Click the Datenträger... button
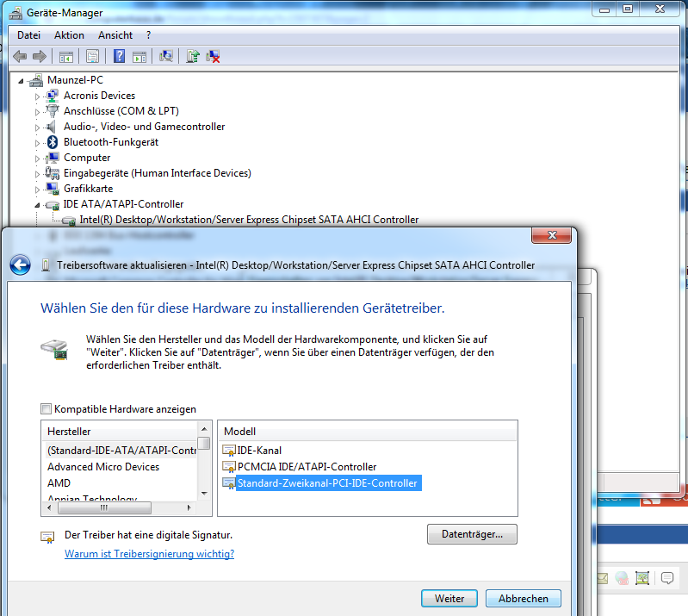The height and width of the screenshot is (616, 688). [472, 534]
